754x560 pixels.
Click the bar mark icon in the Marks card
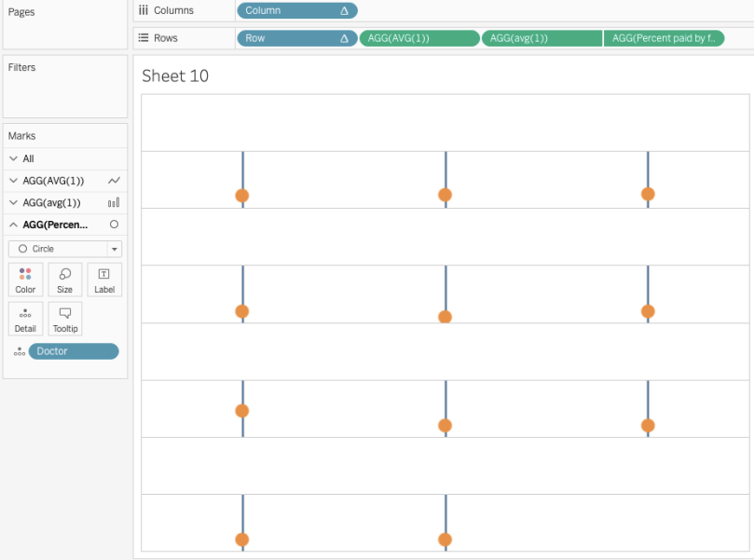point(114,202)
